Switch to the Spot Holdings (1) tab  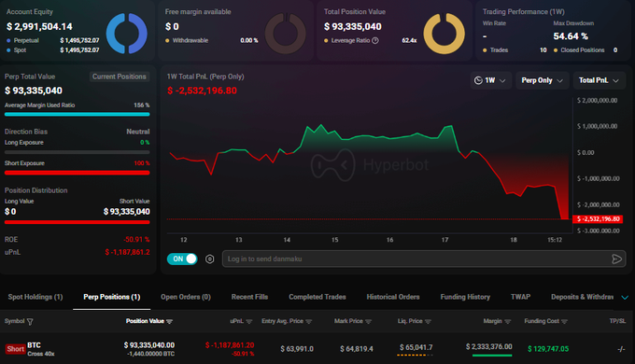pos(35,297)
